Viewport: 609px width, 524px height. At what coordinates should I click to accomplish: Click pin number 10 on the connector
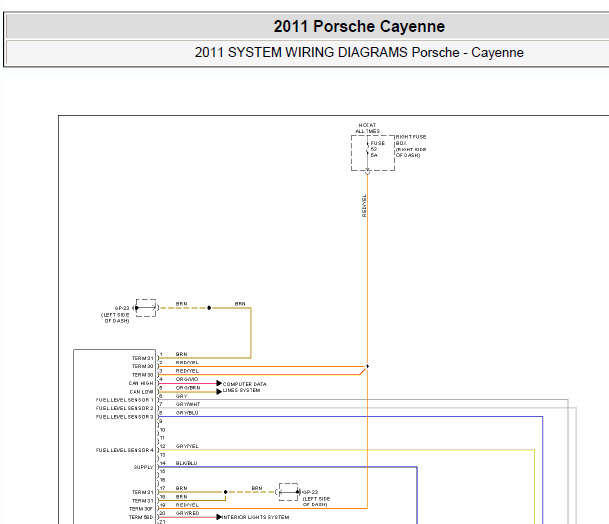tap(162, 430)
